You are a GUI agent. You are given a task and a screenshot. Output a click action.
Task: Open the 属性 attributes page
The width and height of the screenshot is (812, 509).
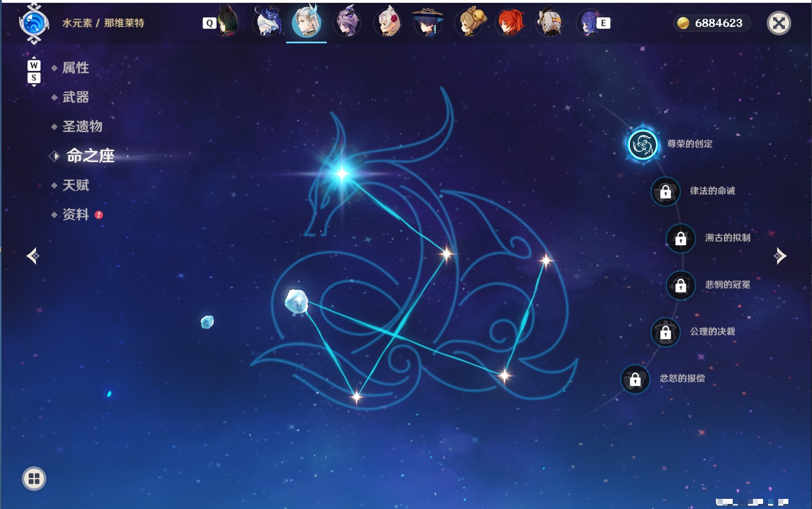tap(75, 68)
